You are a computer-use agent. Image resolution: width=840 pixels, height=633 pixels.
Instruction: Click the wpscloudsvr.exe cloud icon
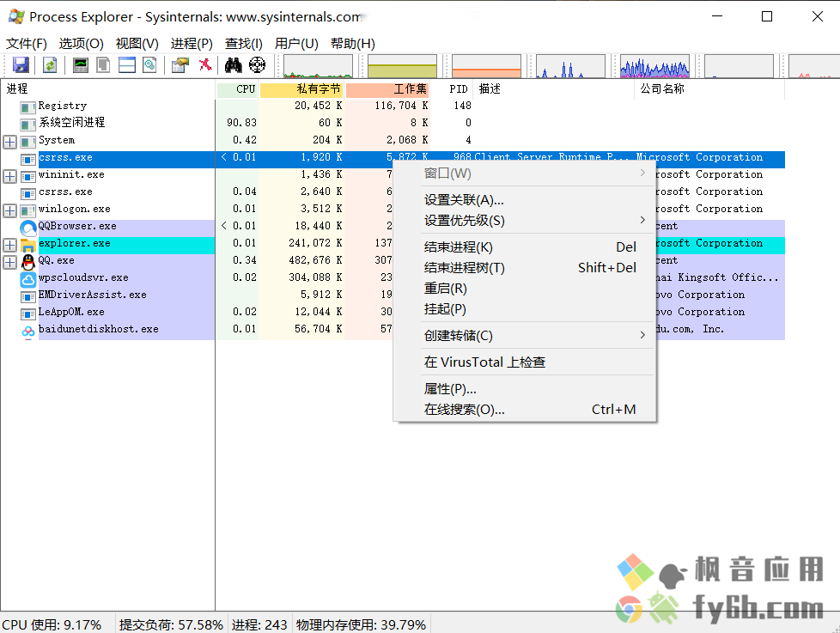(x=27, y=279)
